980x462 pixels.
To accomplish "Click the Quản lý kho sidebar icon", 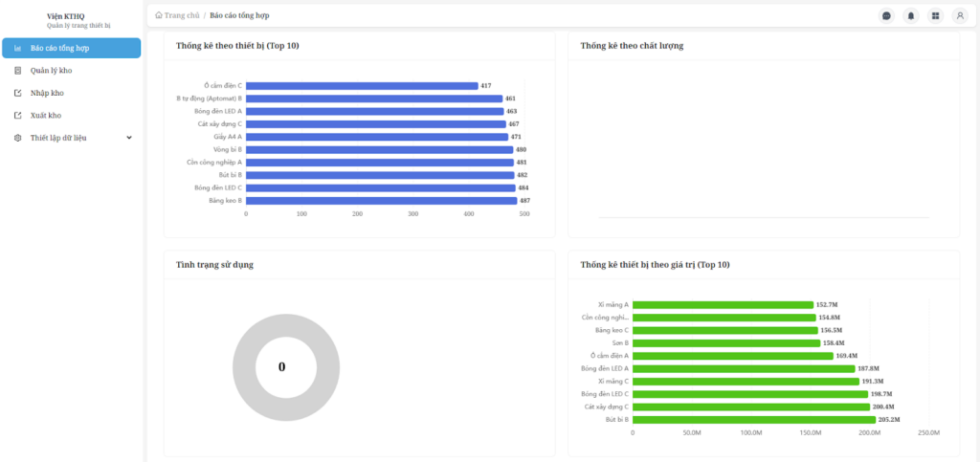I will (18, 71).
